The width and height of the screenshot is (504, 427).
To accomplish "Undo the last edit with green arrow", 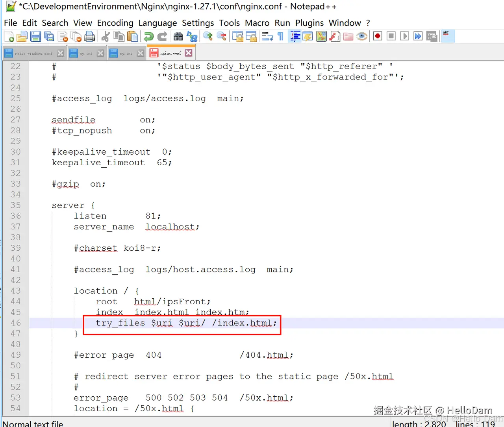I will pyautogui.click(x=148, y=37).
